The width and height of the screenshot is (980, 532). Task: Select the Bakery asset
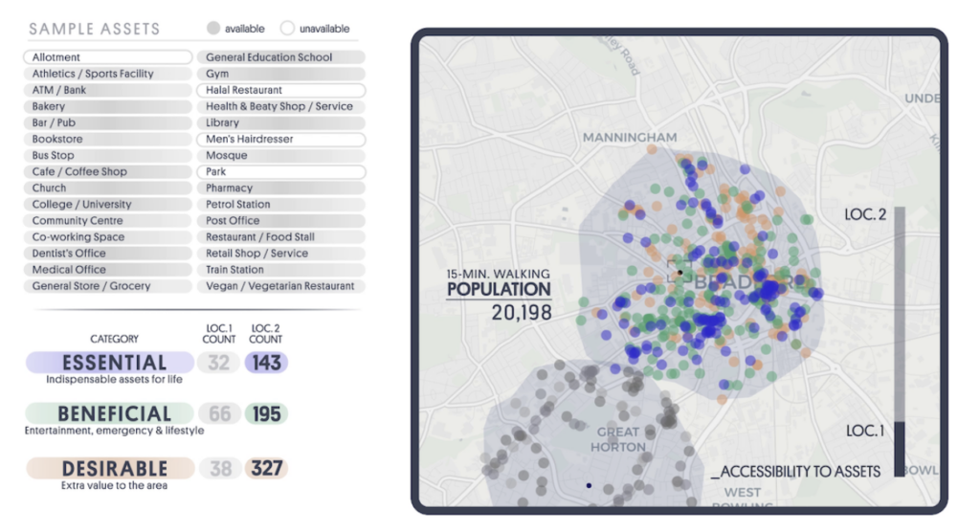(107, 106)
